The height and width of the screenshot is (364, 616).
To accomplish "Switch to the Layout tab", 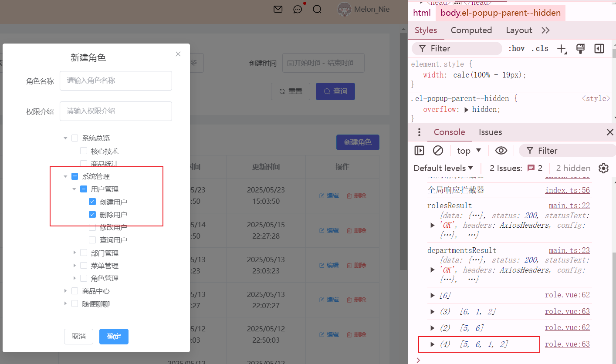I will tap(519, 30).
